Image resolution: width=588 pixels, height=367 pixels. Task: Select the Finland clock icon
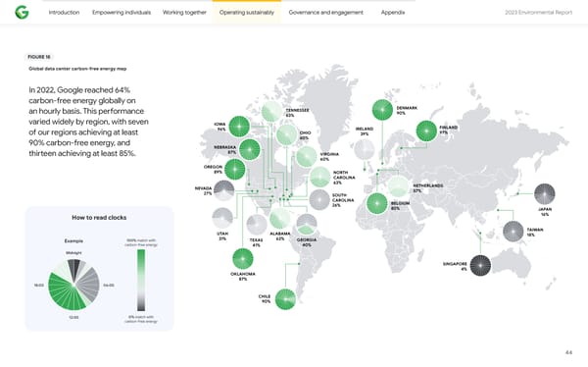[426, 131]
